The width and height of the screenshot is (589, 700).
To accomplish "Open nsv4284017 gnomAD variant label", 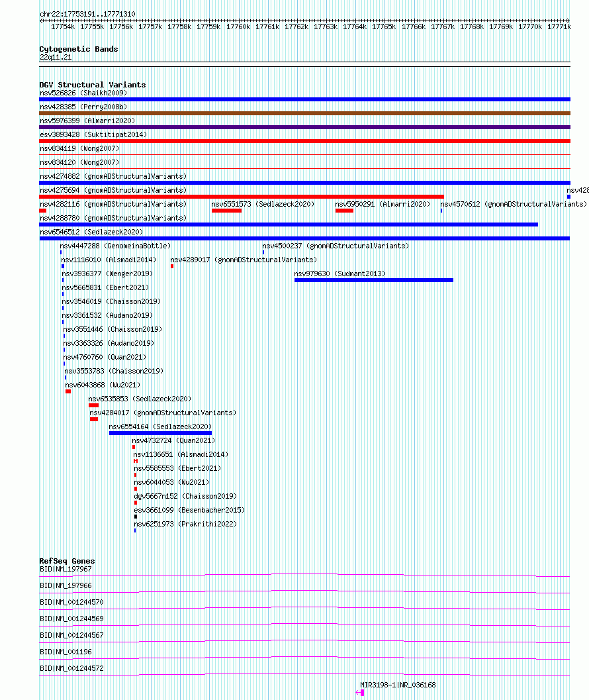I will pos(163,413).
